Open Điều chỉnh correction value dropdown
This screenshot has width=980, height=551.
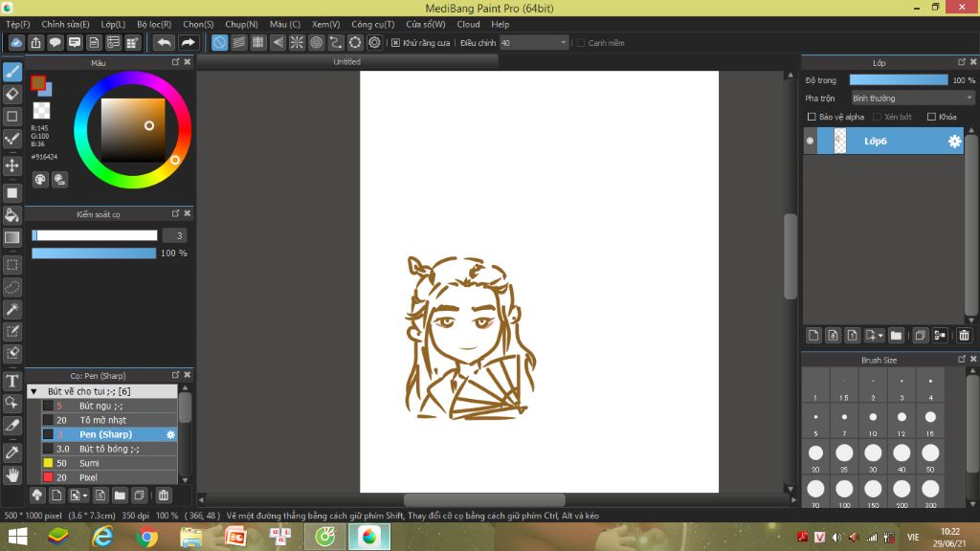click(534, 42)
